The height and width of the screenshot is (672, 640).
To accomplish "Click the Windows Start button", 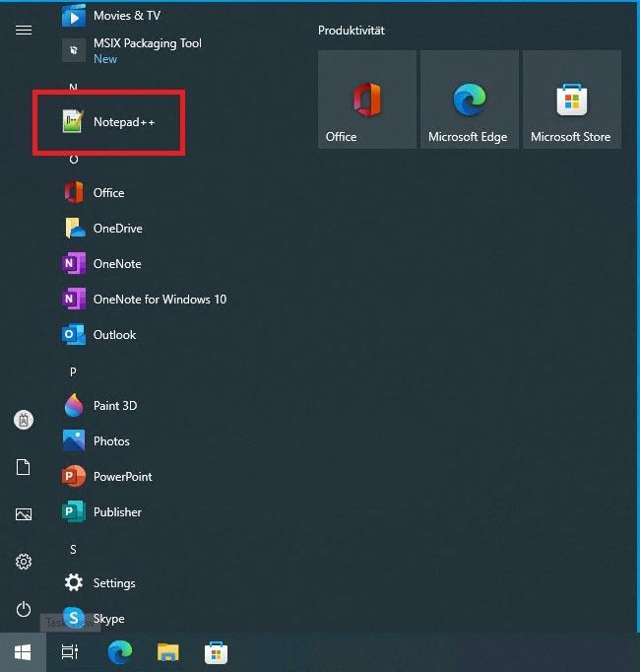I will 23,652.
